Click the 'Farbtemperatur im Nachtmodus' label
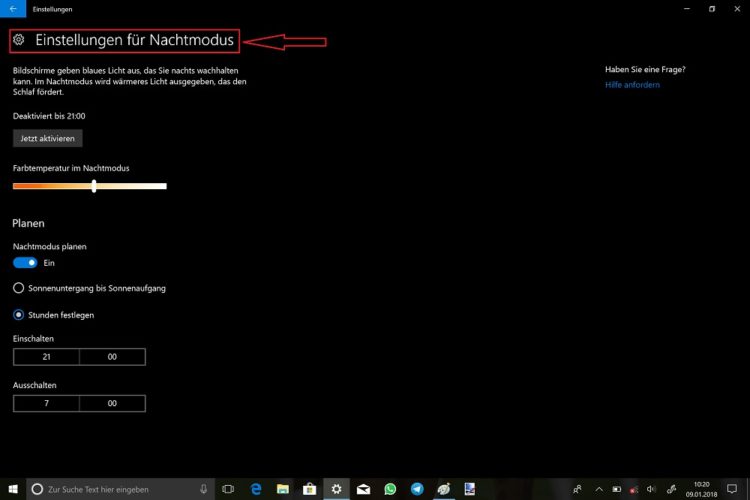 coord(71,168)
